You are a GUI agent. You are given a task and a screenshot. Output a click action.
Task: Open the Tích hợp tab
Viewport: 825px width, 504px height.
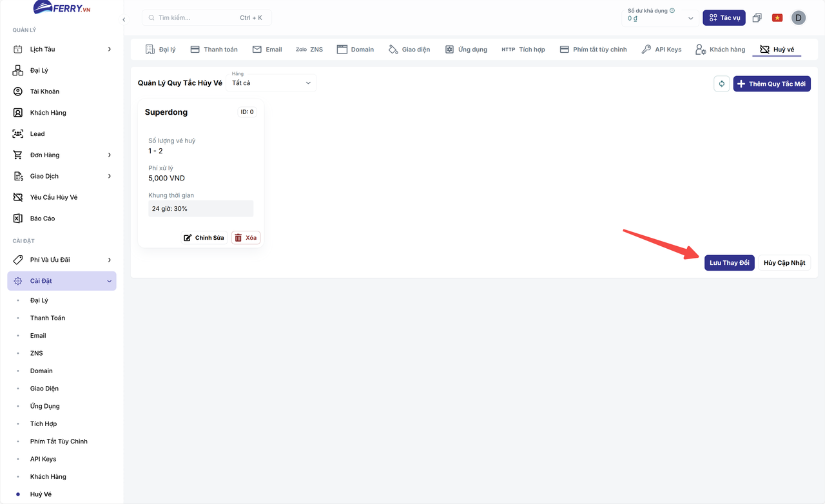[x=523, y=49]
